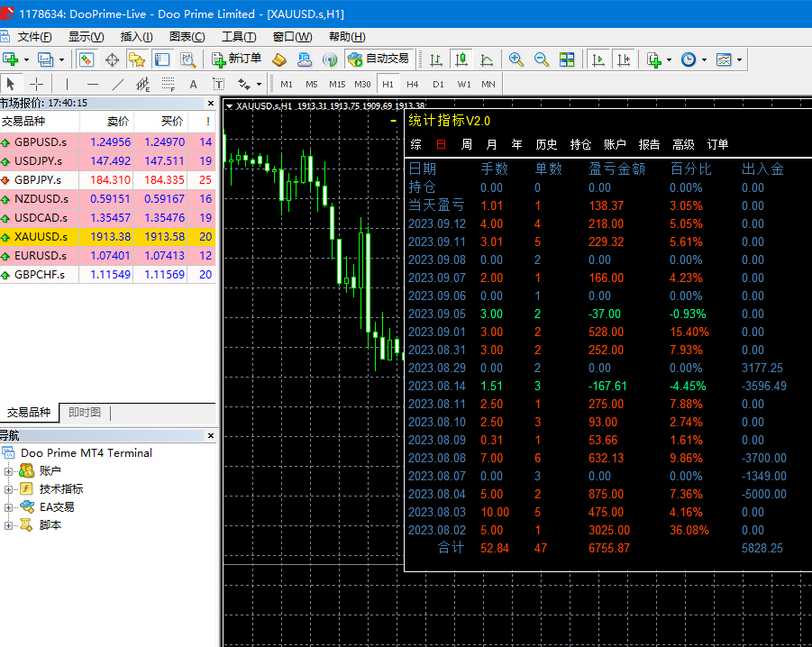This screenshot has height=647, width=812.
Task: Click the zoom out magnifier icon
Action: 542,59
